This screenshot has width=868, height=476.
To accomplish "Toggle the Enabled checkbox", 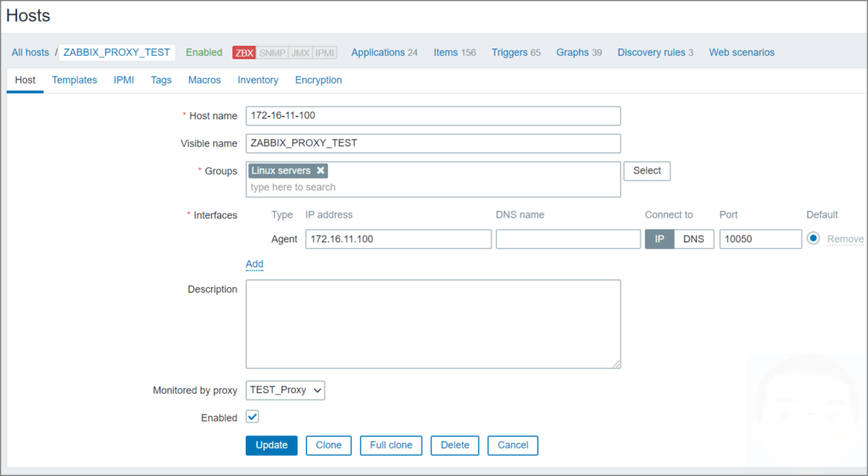I will click(x=253, y=417).
